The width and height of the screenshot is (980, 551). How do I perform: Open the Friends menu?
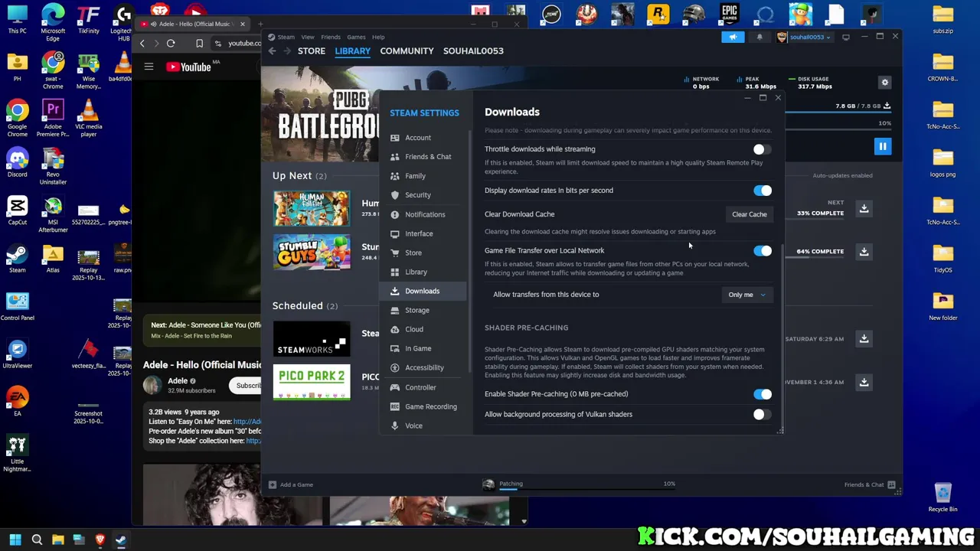(331, 37)
